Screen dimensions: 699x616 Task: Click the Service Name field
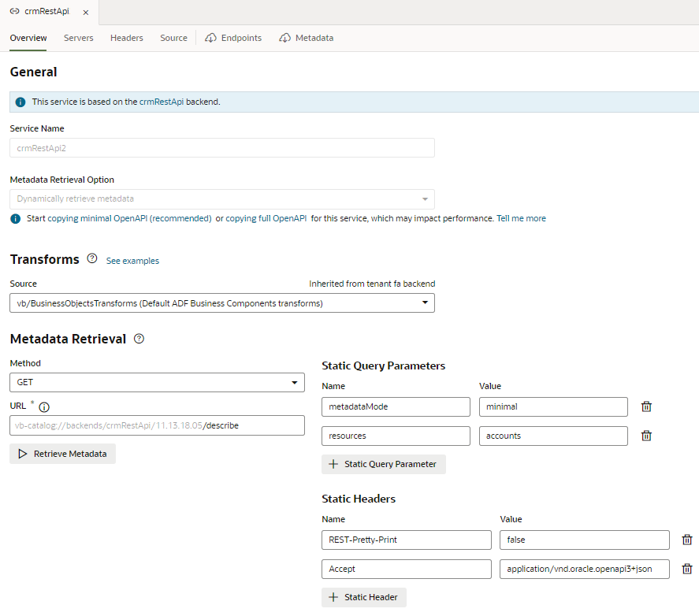(222, 148)
